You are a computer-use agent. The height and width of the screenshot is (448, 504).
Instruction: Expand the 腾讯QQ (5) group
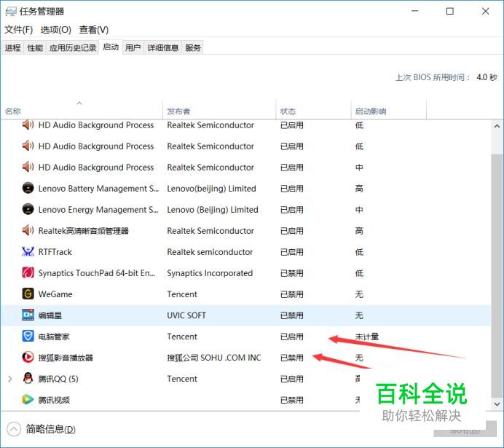pyautogui.click(x=10, y=379)
